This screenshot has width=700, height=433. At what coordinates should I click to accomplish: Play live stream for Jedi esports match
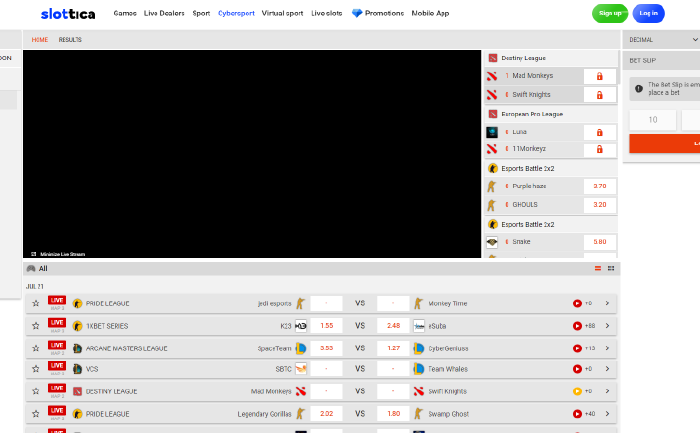click(577, 304)
